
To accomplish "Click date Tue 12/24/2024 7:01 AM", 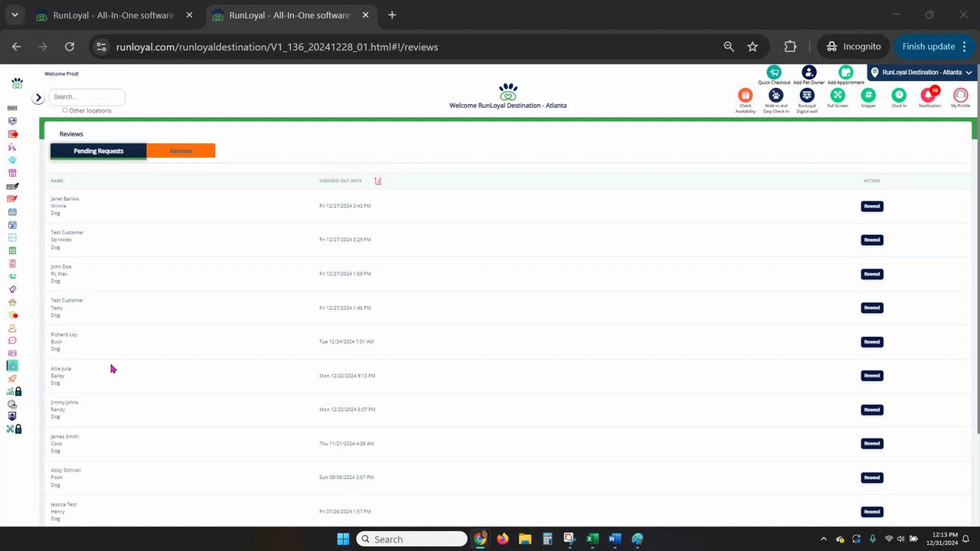I will [x=346, y=341].
